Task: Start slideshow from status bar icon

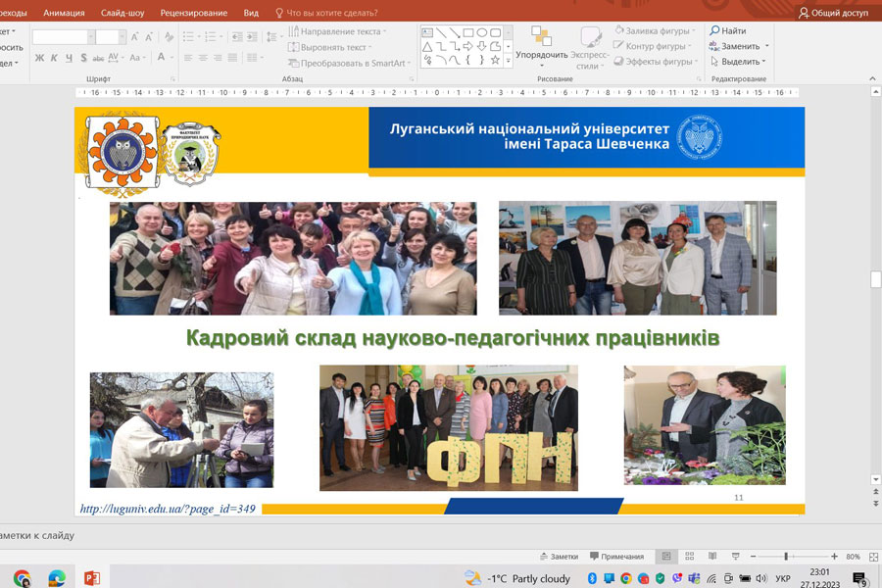Action: click(x=731, y=557)
